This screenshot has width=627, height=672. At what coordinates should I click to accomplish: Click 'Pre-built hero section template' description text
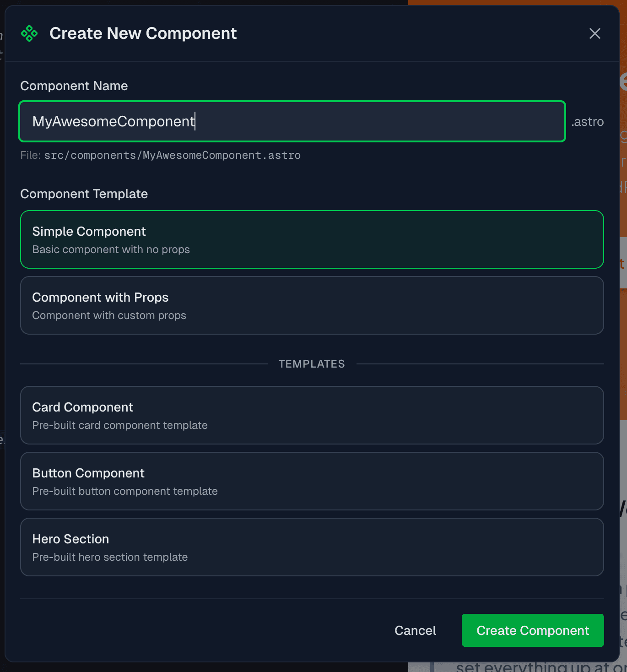pos(110,557)
